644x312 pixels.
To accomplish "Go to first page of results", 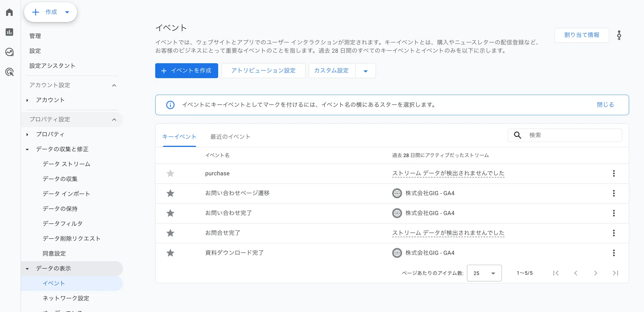I will pos(556,273).
